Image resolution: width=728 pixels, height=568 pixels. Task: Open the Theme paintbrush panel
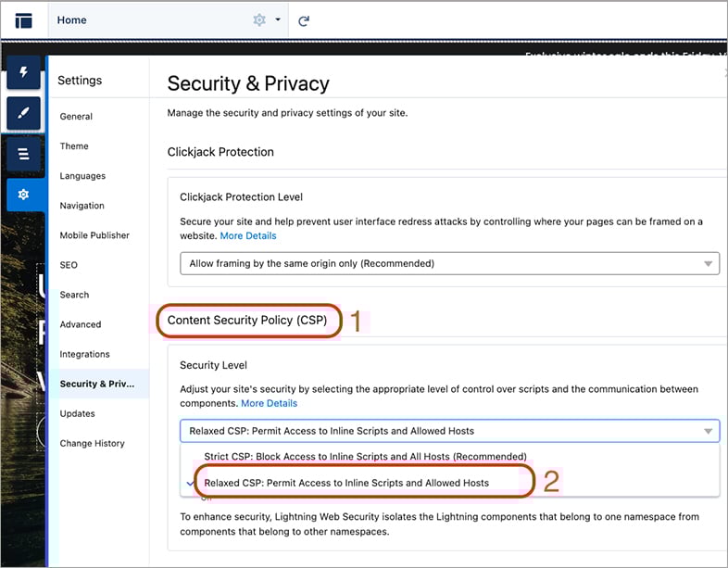[24, 113]
